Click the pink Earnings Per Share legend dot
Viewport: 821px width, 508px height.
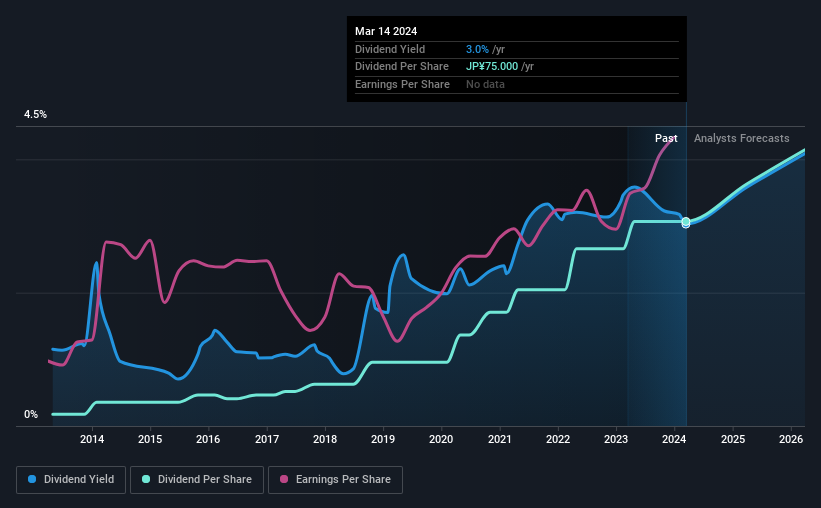284,479
